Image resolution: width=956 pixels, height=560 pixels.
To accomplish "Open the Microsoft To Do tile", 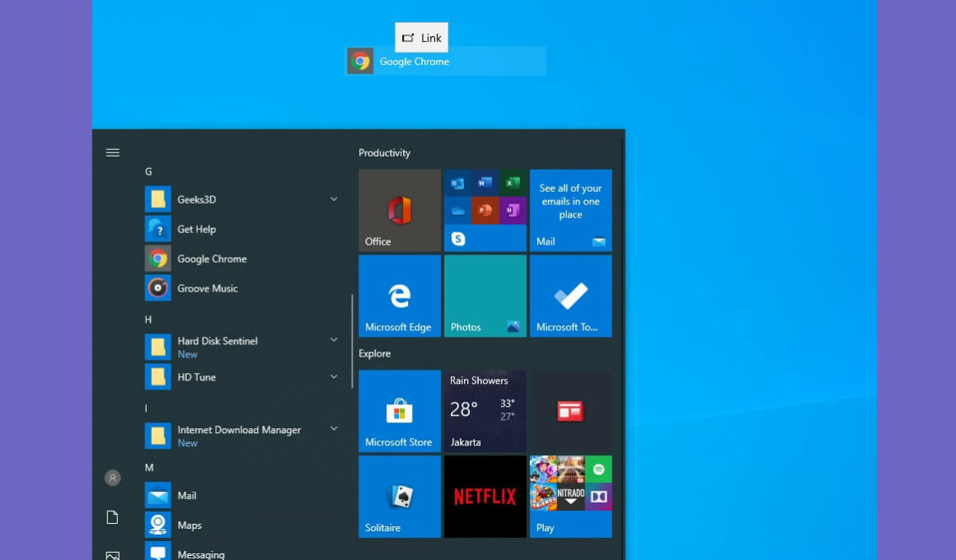I will click(570, 296).
